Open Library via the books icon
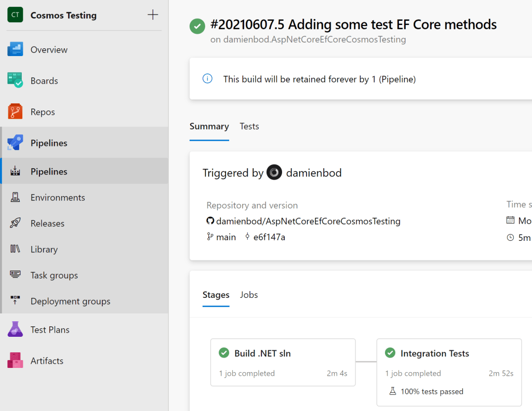 [15, 249]
